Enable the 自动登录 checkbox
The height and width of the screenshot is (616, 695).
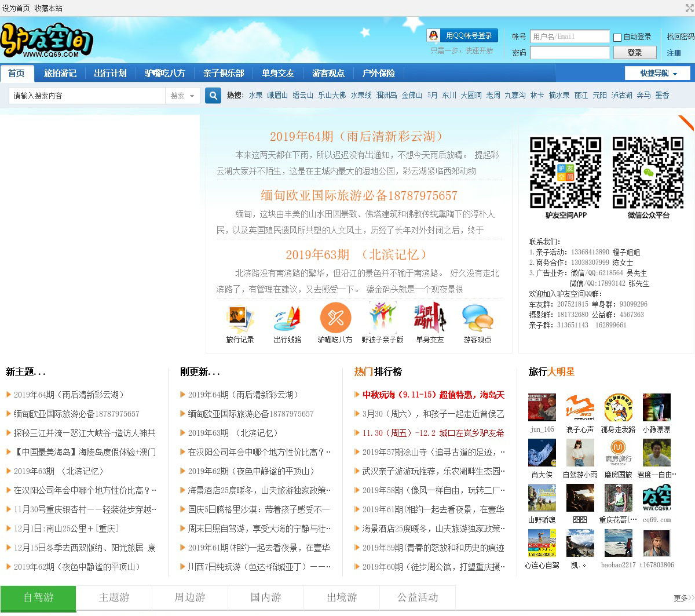[x=617, y=38]
